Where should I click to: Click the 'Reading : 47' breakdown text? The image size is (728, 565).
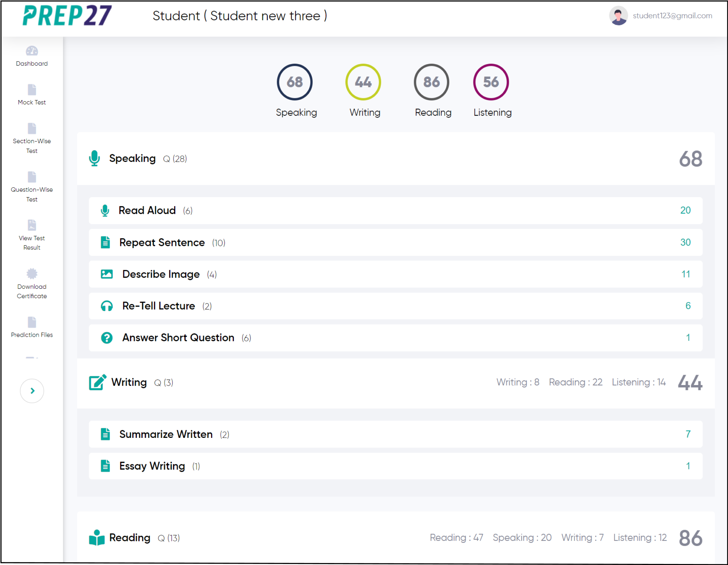pyautogui.click(x=456, y=538)
